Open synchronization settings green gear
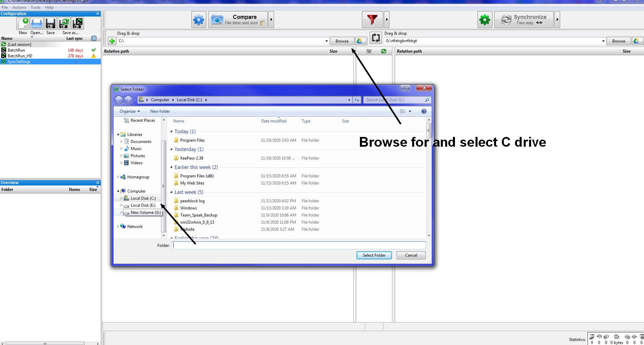Viewport: 644px width, 345px height. [x=485, y=20]
